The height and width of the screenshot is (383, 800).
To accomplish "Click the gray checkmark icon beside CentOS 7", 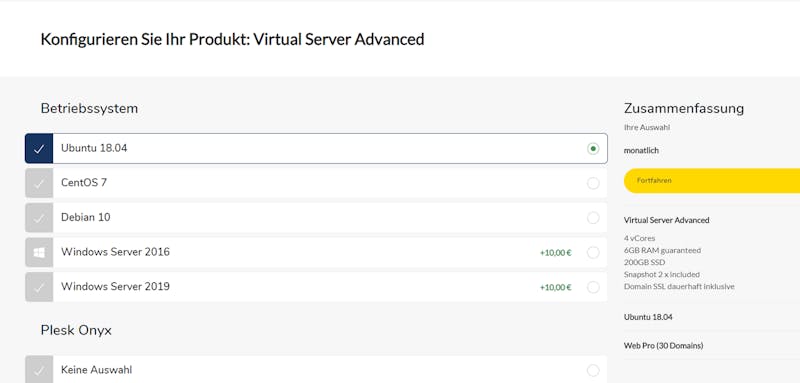I will [39, 183].
